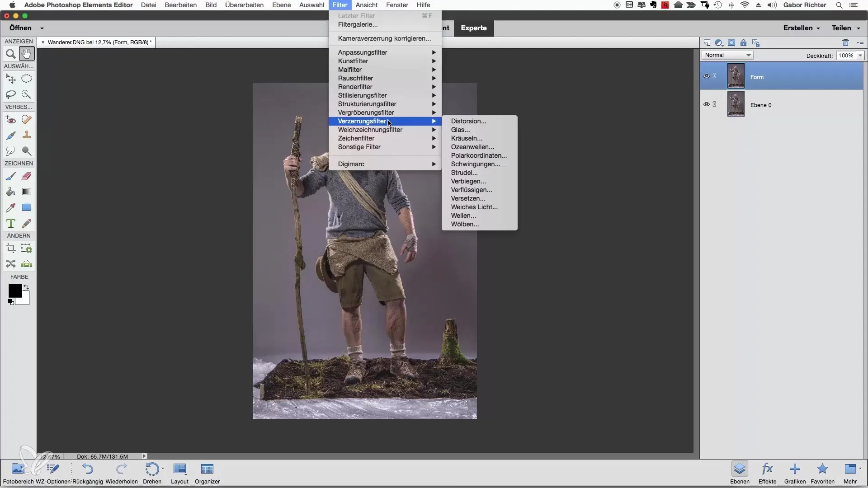Select the Recompose tool
Viewport: 868px width, 488px height.
27,249
